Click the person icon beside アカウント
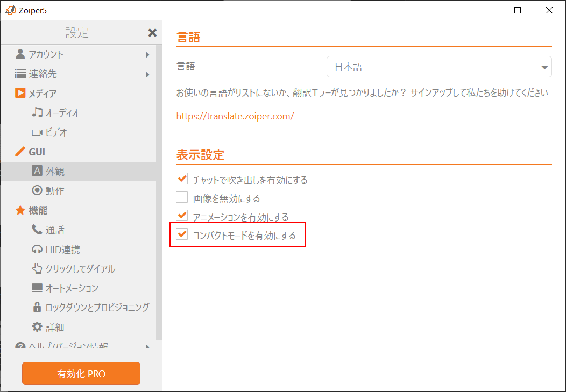The image size is (566, 392). [x=20, y=54]
